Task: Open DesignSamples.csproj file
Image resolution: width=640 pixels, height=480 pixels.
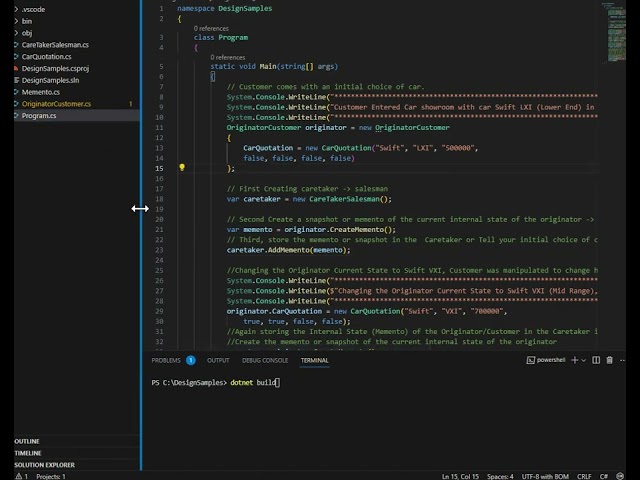Action: pos(76,68)
